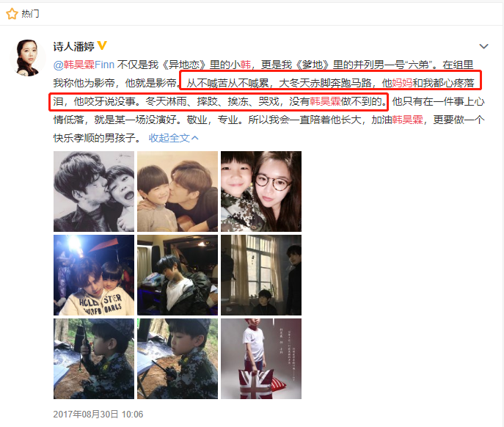The width and height of the screenshot is (504, 427).
Task: Open the black-and-white kiss photo thumbnail
Action: coord(94,191)
